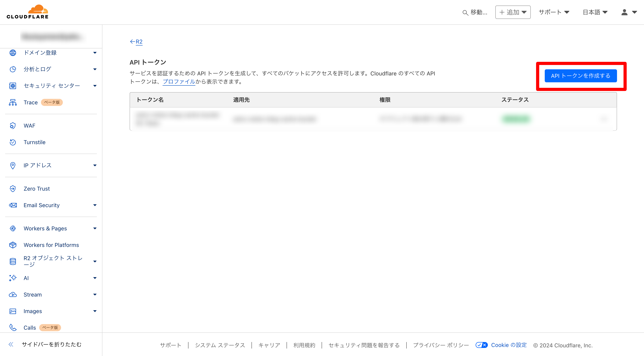Open Turnstile in the sidebar

(x=34, y=142)
